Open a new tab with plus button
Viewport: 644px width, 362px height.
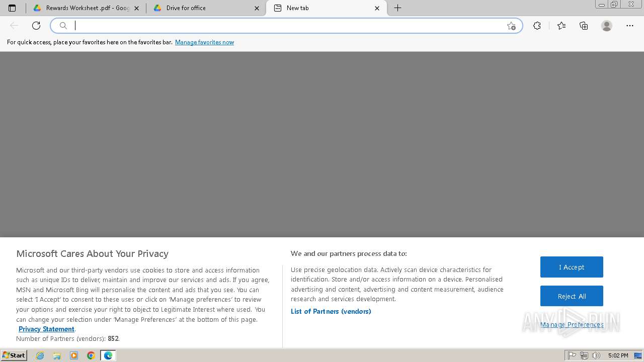point(397,8)
